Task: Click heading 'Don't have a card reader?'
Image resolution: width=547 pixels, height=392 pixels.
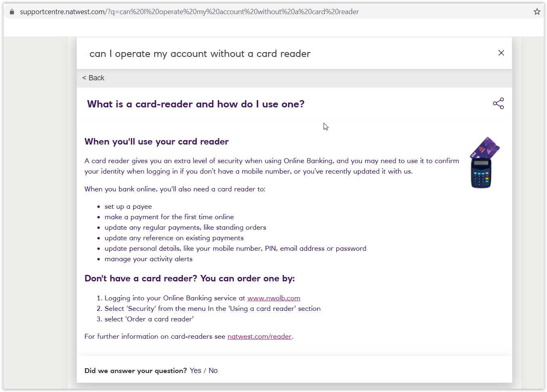Action: (189, 279)
